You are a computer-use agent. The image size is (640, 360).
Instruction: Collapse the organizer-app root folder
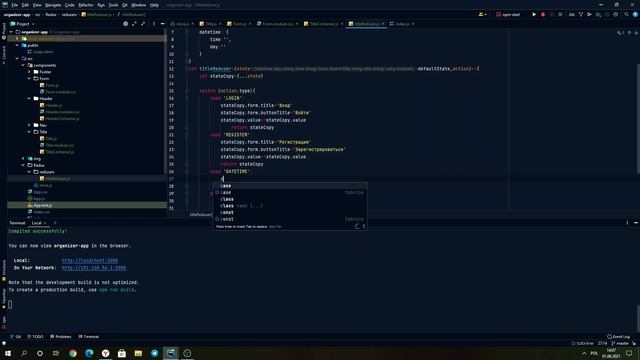tap(11, 32)
